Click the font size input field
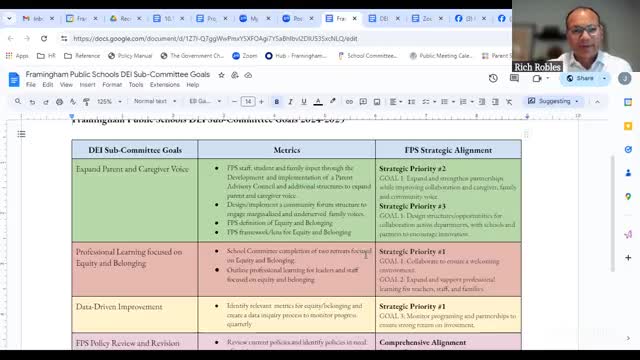This screenshot has width=640, height=360. coord(248,102)
